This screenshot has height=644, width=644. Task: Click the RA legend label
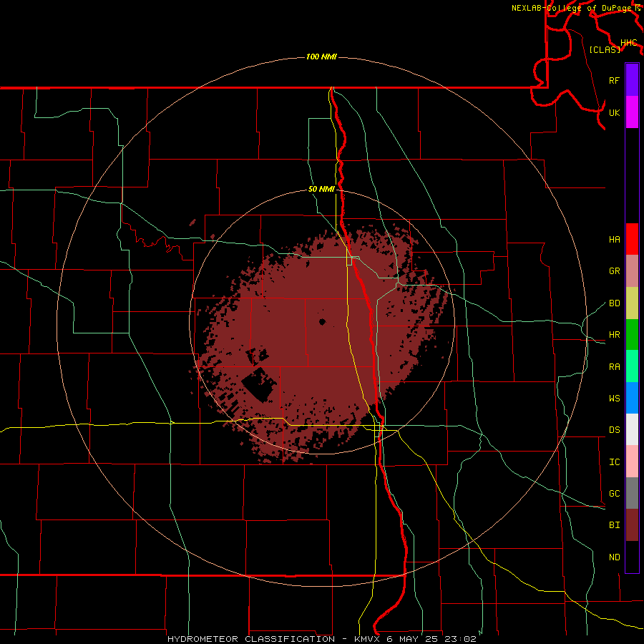pos(614,366)
